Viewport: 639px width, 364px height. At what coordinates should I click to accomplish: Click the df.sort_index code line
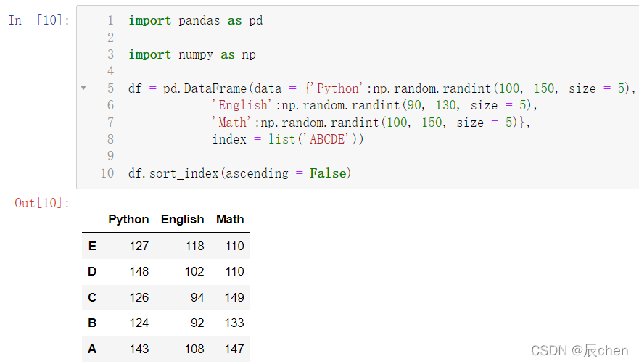coord(239,173)
